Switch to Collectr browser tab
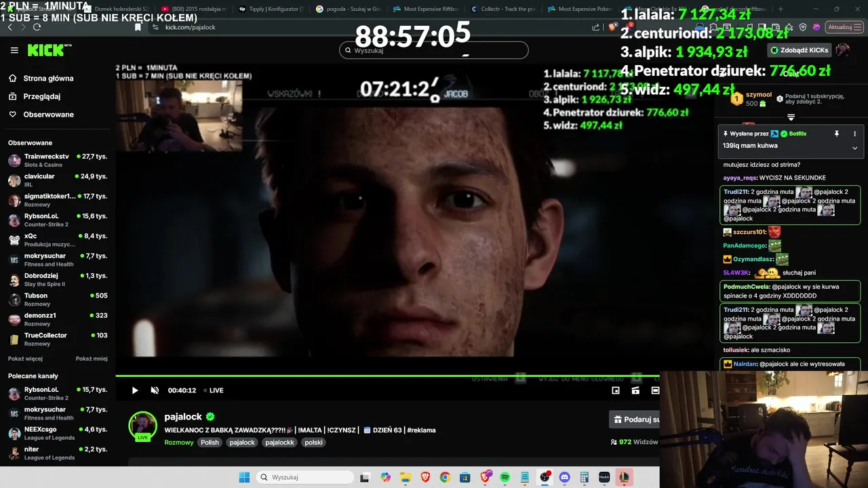 coord(502,9)
